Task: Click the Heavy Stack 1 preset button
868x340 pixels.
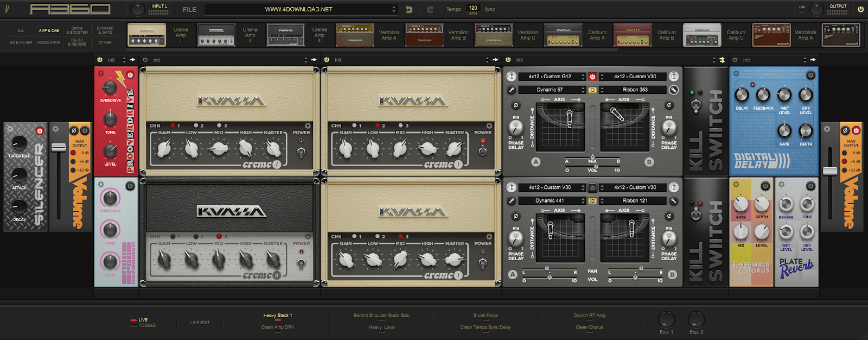Action: pyautogui.click(x=278, y=316)
